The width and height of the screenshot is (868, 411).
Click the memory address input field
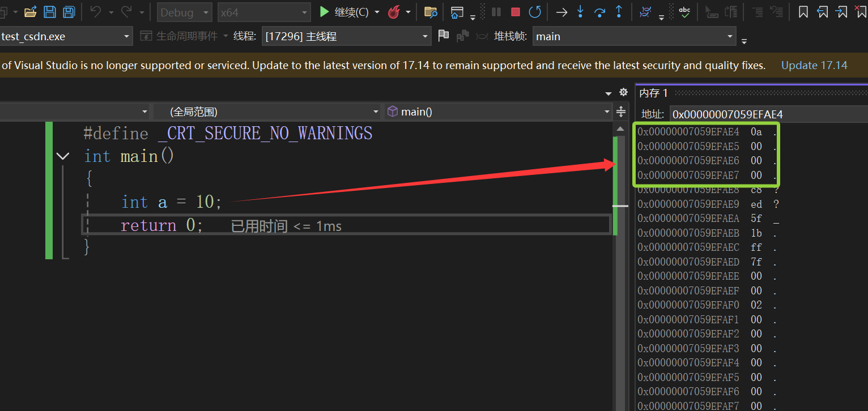[x=768, y=114]
